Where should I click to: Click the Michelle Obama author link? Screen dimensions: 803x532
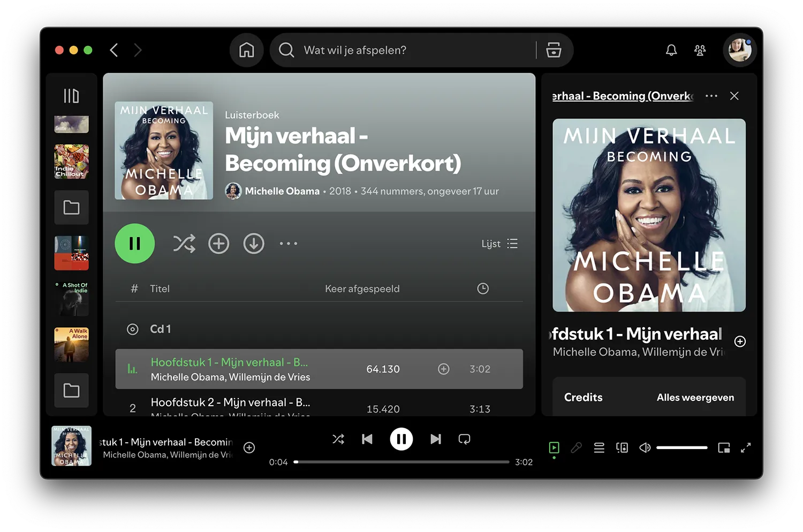click(x=282, y=191)
